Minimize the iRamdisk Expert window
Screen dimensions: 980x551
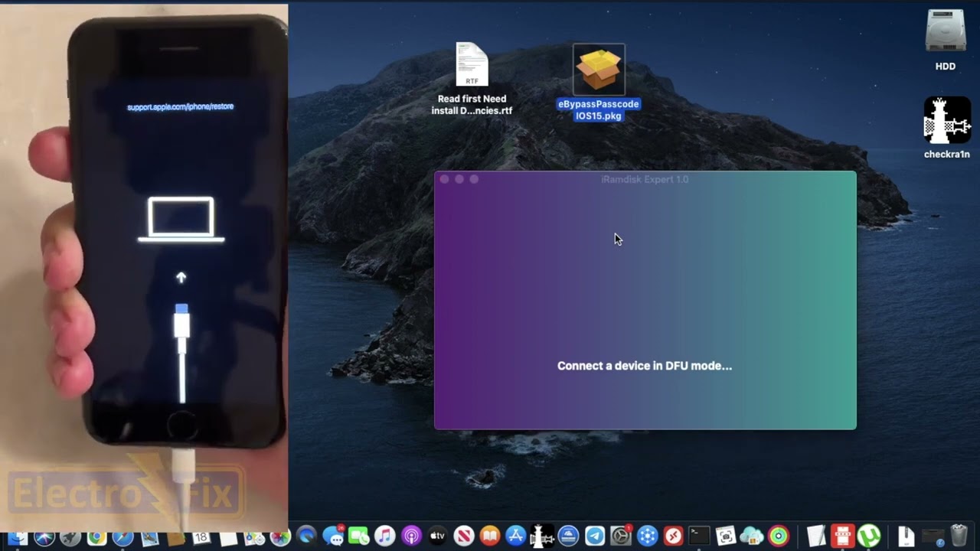coord(459,179)
